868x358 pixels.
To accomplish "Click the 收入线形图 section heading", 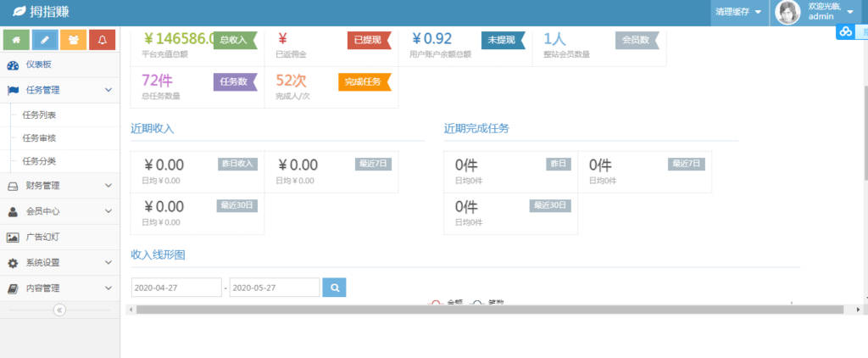I will coord(158,255).
